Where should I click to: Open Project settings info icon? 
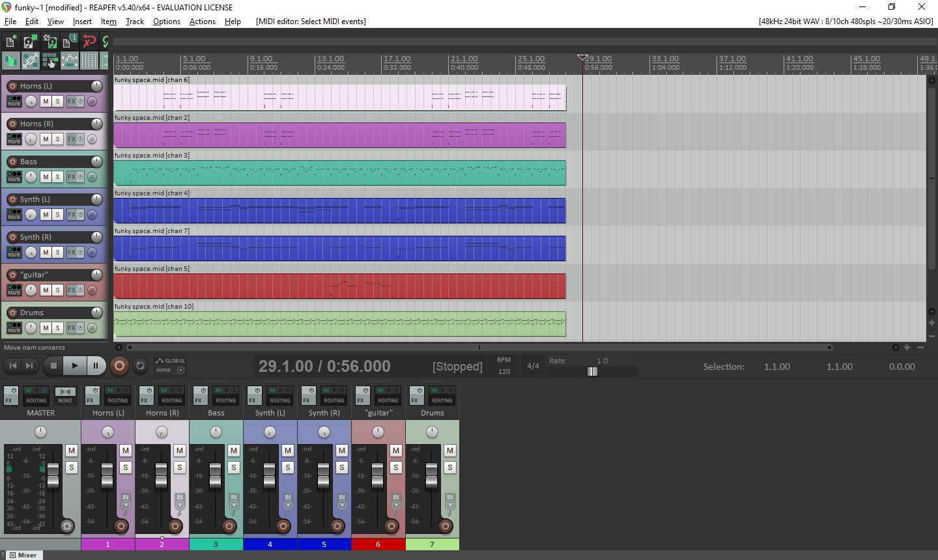(69, 42)
